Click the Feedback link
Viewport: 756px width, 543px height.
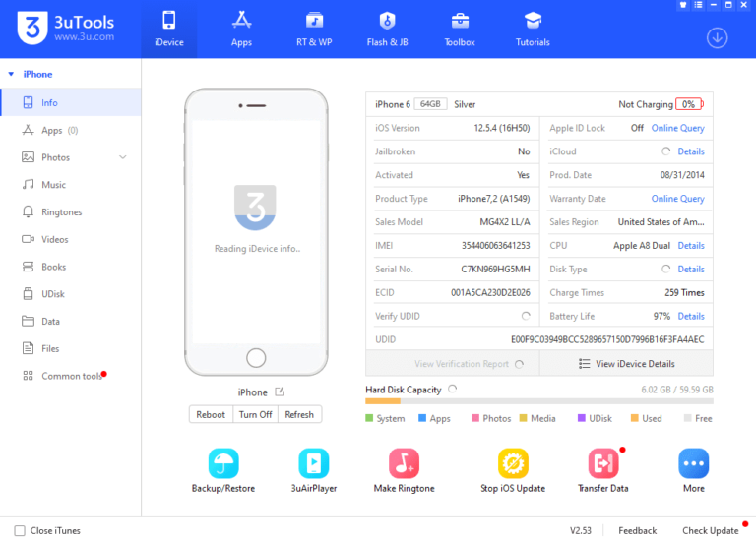tap(638, 530)
